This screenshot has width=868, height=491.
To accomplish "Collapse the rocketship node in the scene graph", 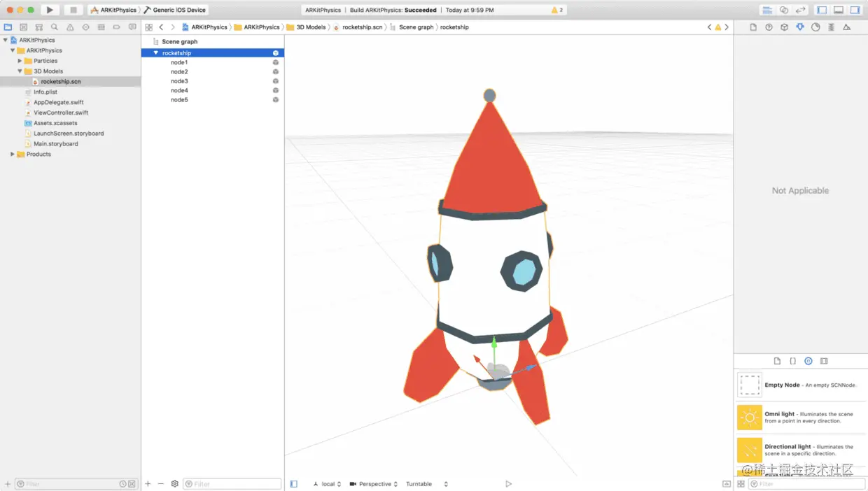I will pyautogui.click(x=155, y=52).
